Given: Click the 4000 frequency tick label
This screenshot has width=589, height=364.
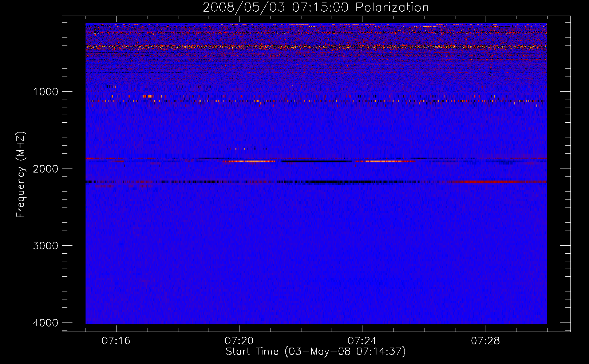Looking at the screenshot, I should pyautogui.click(x=46, y=323).
